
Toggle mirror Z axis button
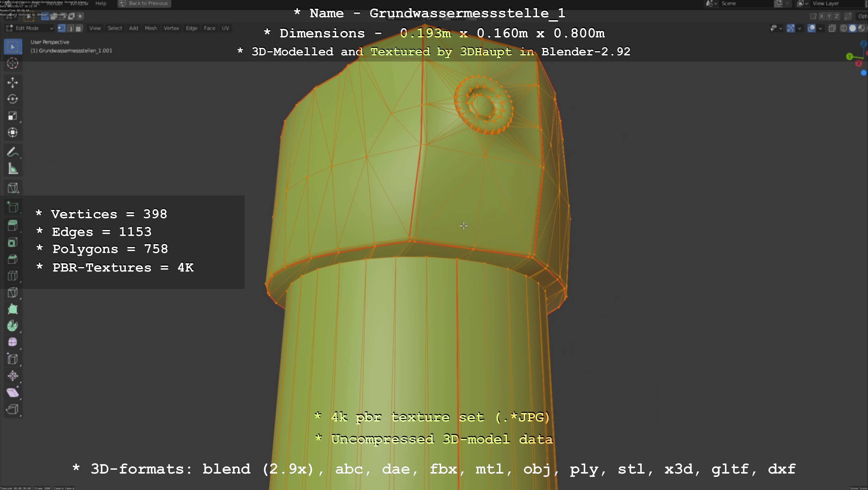(836, 16)
